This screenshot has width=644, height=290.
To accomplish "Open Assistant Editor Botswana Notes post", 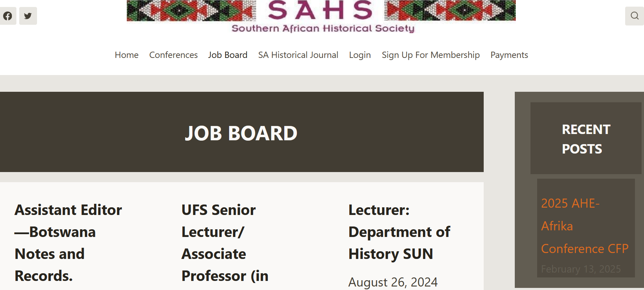I will [x=68, y=243].
